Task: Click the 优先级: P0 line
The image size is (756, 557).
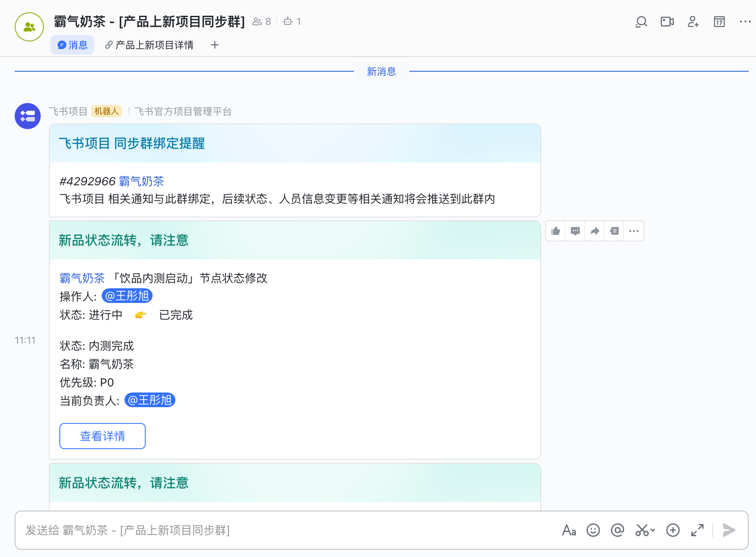Action: pos(87,382)
